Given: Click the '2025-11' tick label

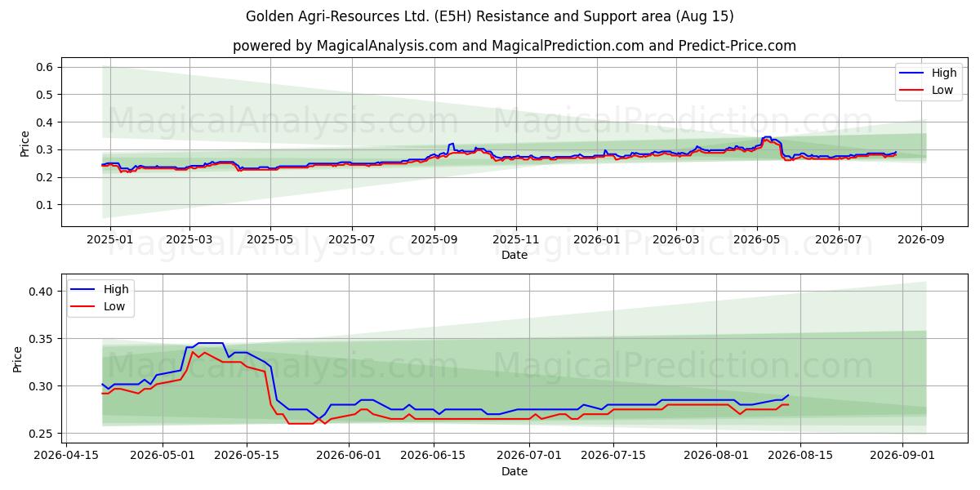Looking at the screenshot, I should click(x=515, y=240).
